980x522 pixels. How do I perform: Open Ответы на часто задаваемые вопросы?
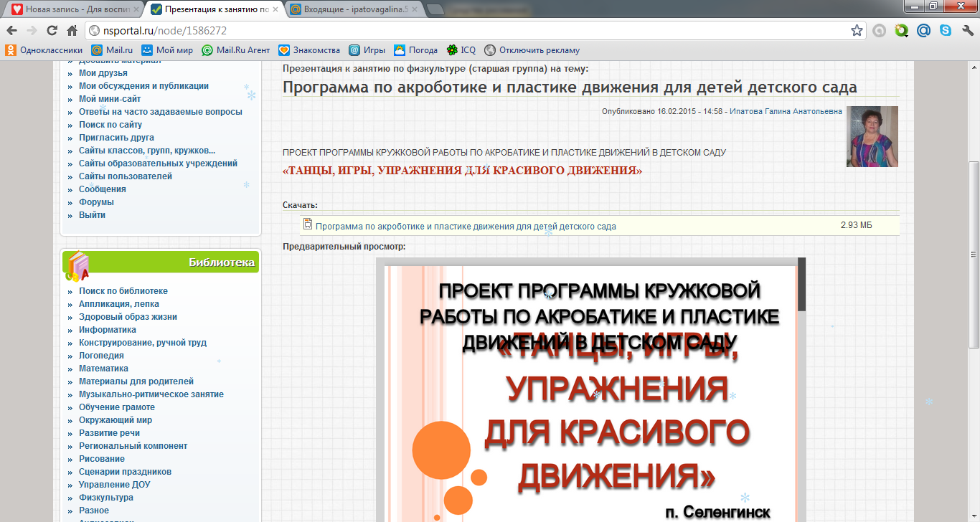coord(161,112)
